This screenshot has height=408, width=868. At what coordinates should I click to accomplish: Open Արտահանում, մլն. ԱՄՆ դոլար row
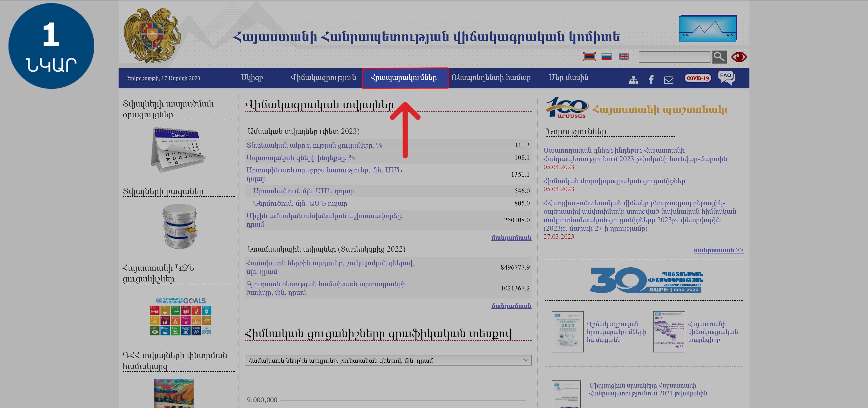coord(388,191)
